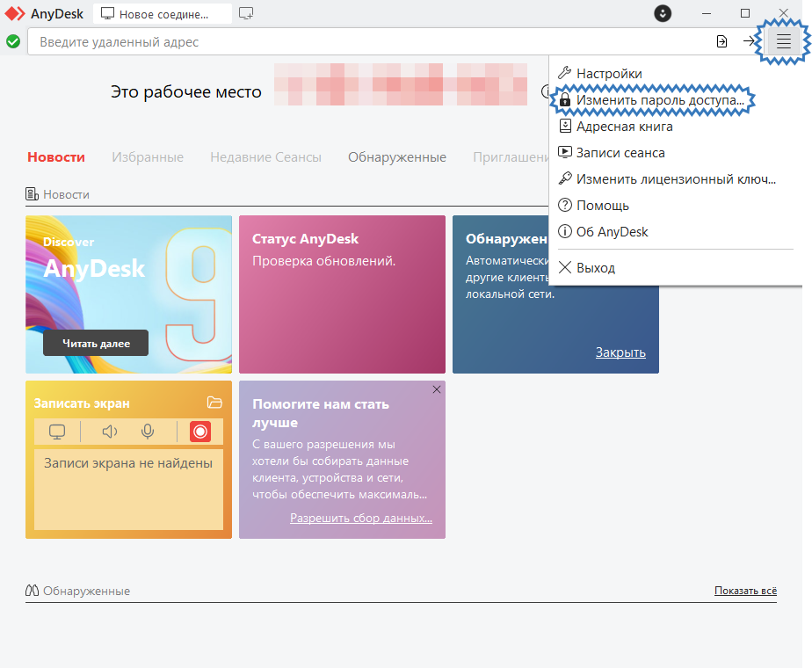
Task: Close the 'Помогите нам стать лучше' card
Action: [437, 389]
